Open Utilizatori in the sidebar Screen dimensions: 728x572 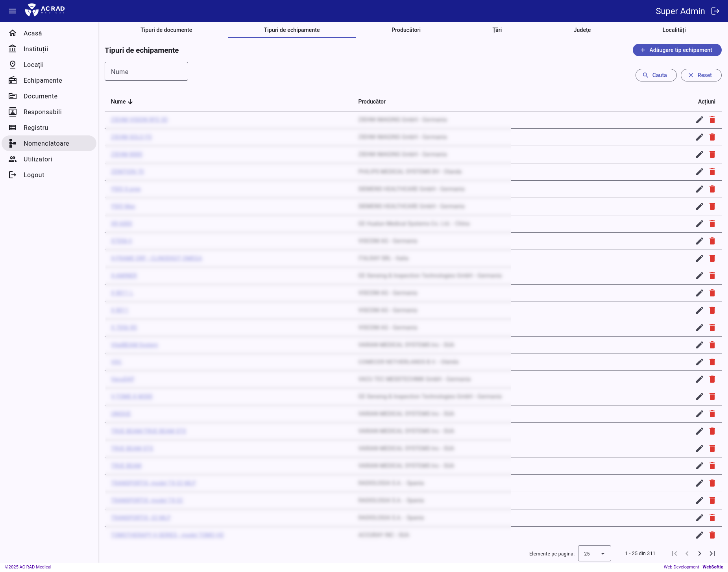click(38, 159)
